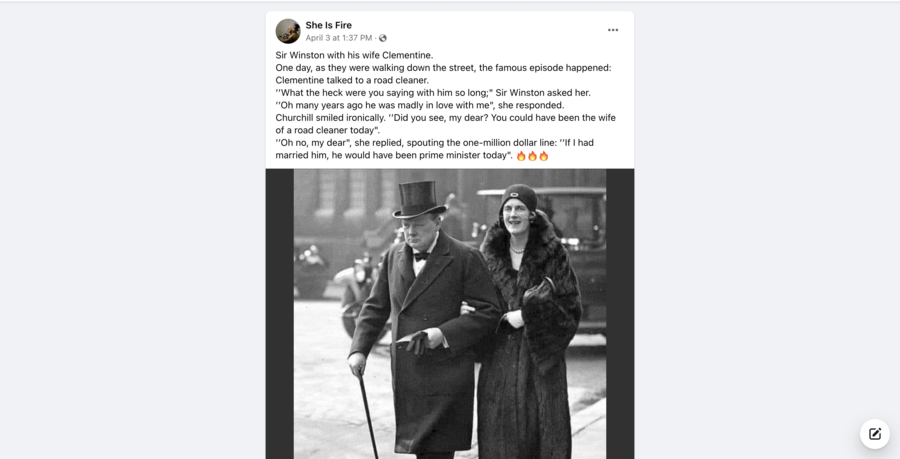The image size is (900, 459).
Task: Click the right dark border beside photo
Action: [x=620, y=314]
